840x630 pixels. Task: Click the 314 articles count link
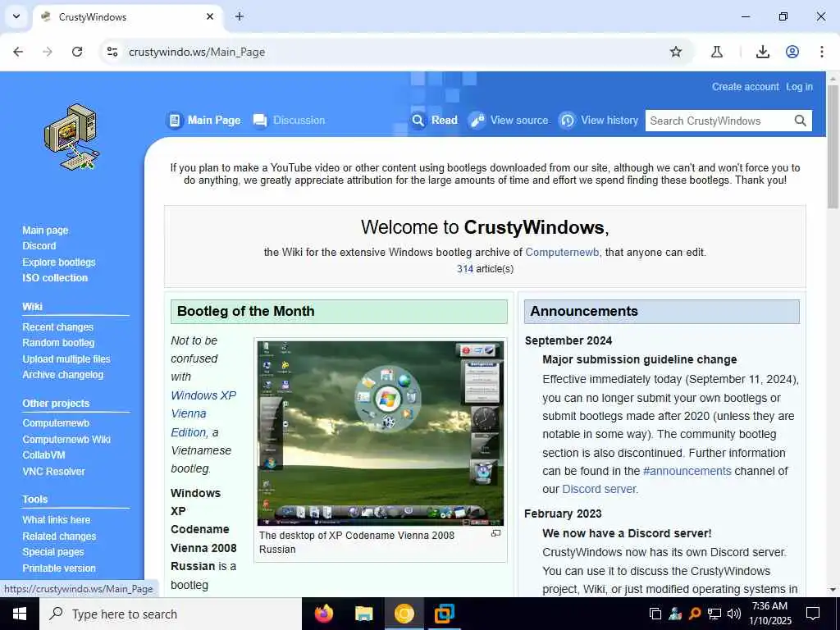pyautogui.click(x=464, y=269)
